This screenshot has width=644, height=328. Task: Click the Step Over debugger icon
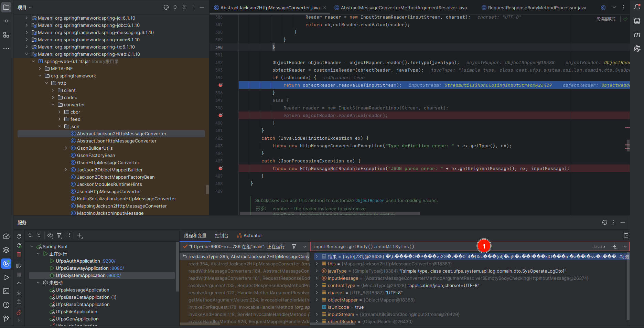click(19, 284)
